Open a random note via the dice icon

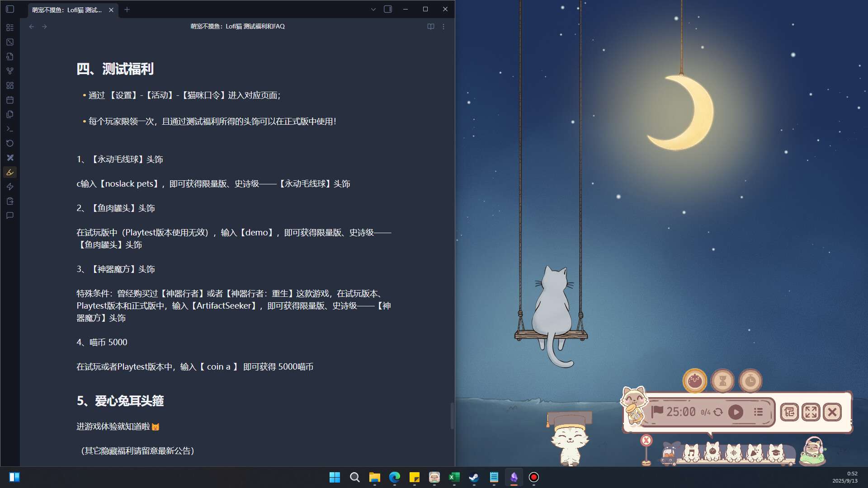point(9,42)
